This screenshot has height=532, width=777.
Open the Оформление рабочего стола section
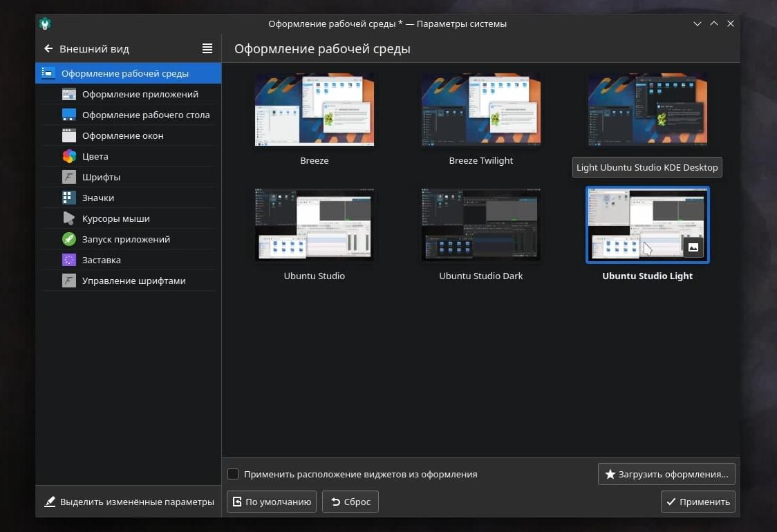129,115
